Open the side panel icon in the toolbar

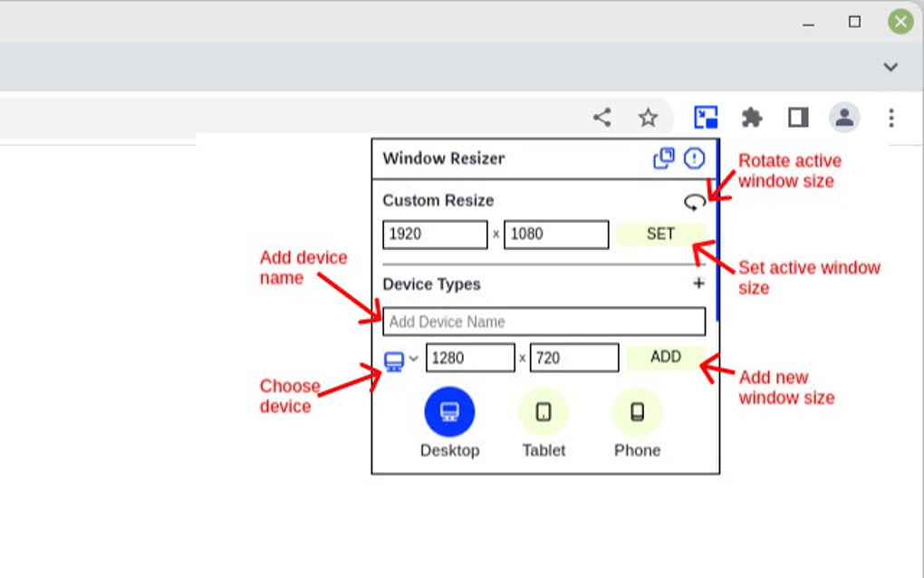(x=796, y=117)
